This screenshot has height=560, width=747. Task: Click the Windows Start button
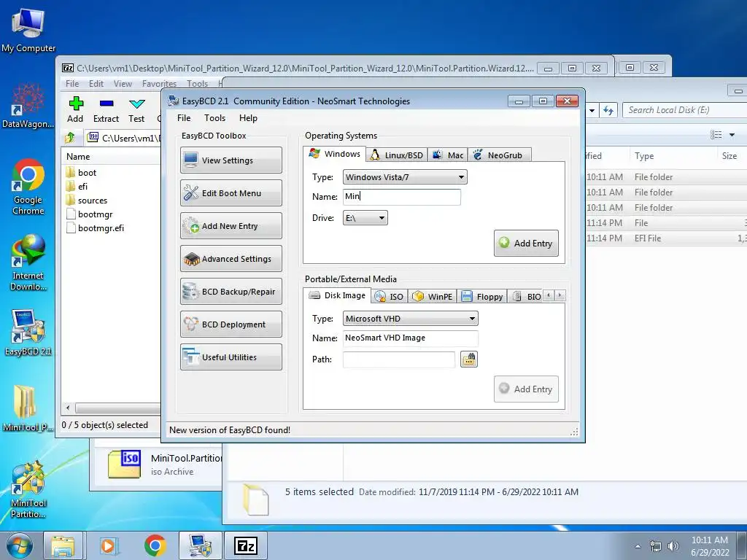20,545
